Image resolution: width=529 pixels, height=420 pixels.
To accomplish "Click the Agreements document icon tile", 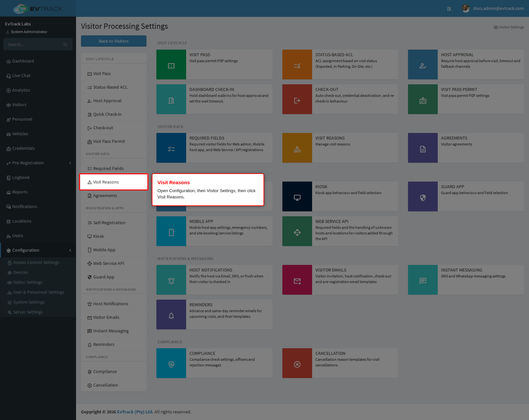I will point(423,148).
